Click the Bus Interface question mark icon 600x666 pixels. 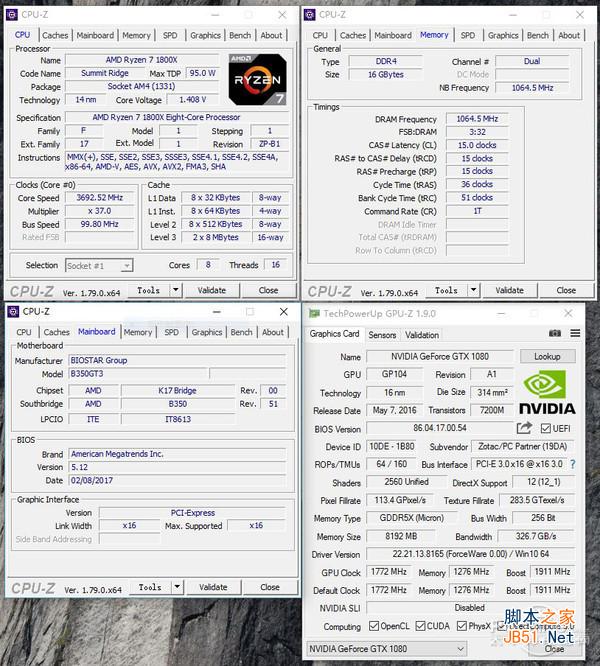(x=572, y=464)
